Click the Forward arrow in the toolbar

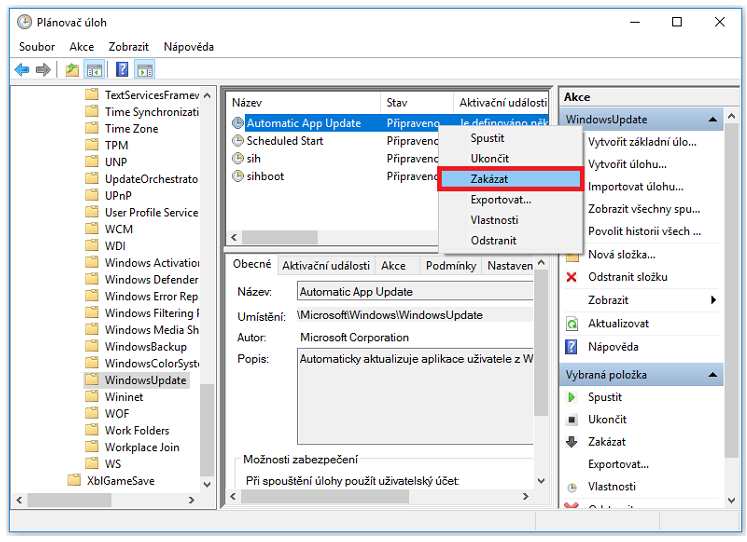(43, 70)
